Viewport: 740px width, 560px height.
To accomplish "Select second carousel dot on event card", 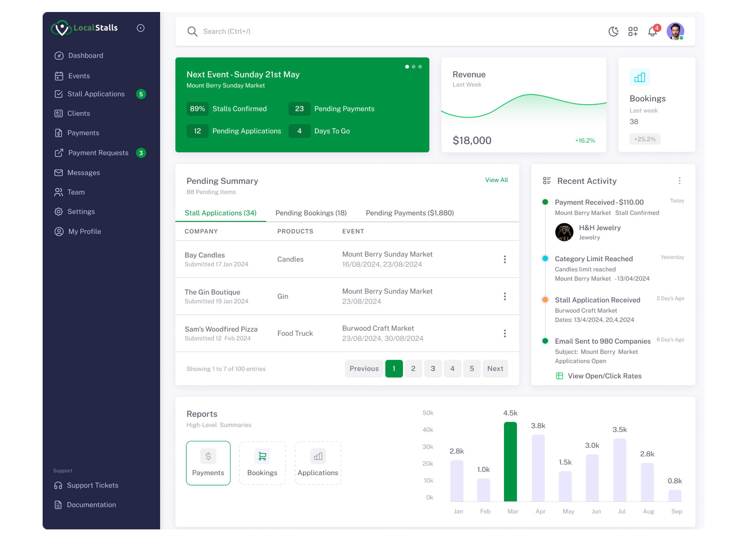I will tap(413, 67).
